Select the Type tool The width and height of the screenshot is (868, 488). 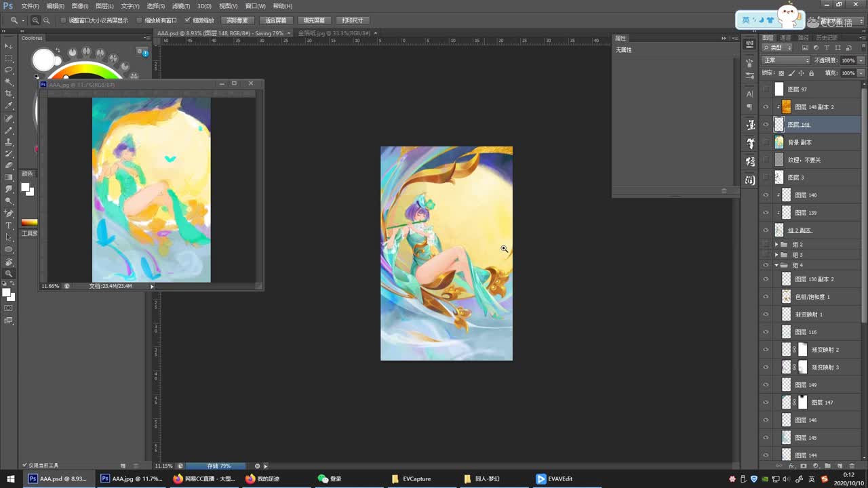tap(9, 226)
